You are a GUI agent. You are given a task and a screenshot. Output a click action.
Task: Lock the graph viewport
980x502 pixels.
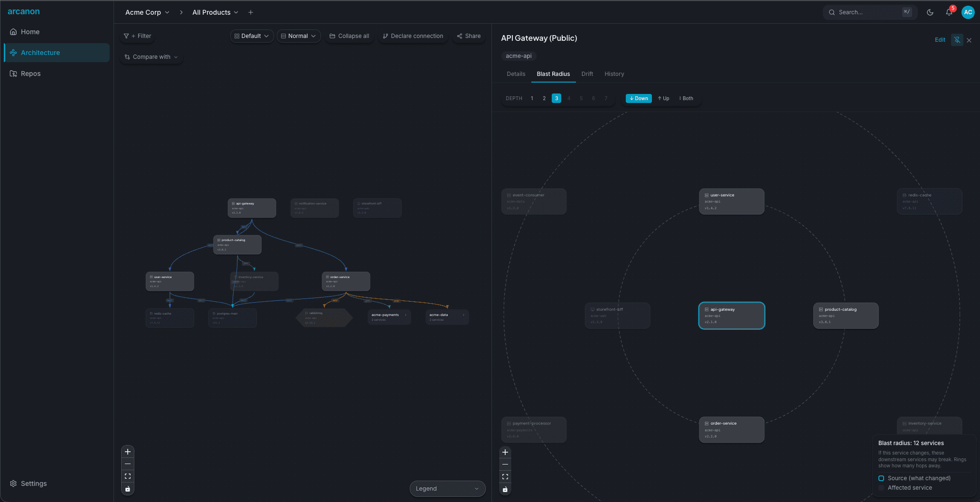click(127, 489)
